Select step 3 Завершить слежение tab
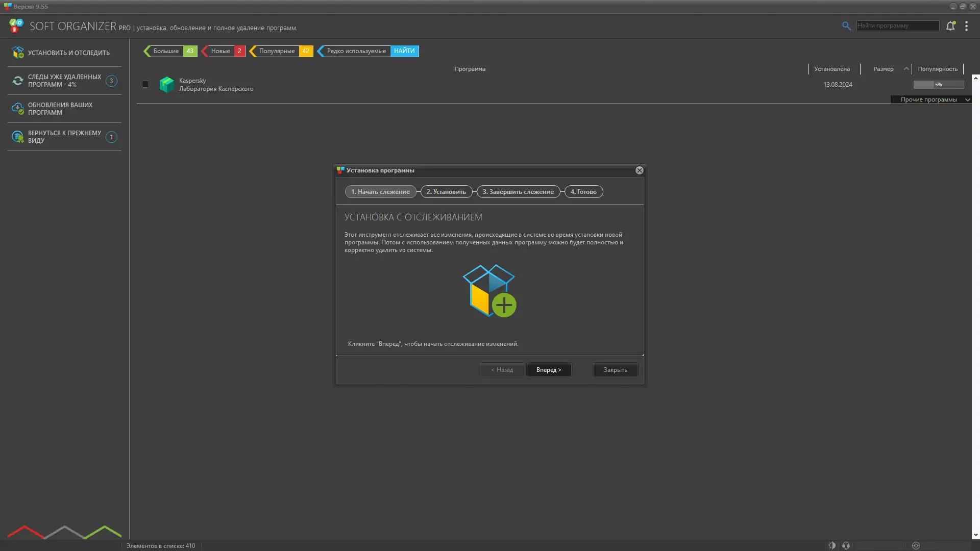The image size is (980, 551). pyautogui.click(x=518, y=192)
